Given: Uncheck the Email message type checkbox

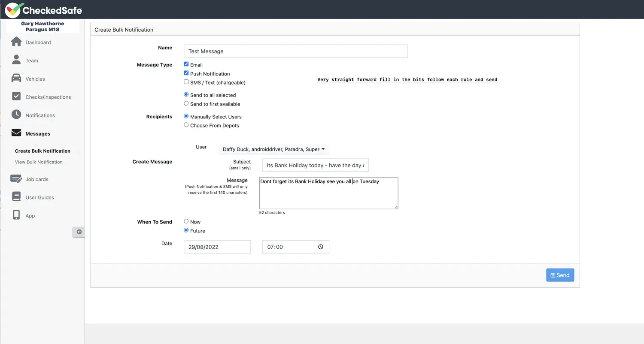Looking at the screenshot, I should (x=186, y=64).
